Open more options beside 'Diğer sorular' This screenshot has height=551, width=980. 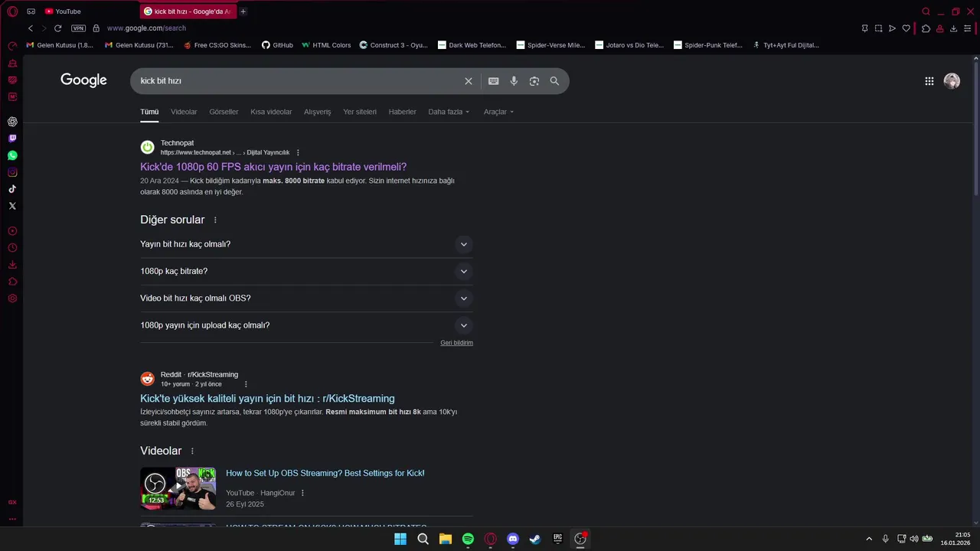[215, 220]
